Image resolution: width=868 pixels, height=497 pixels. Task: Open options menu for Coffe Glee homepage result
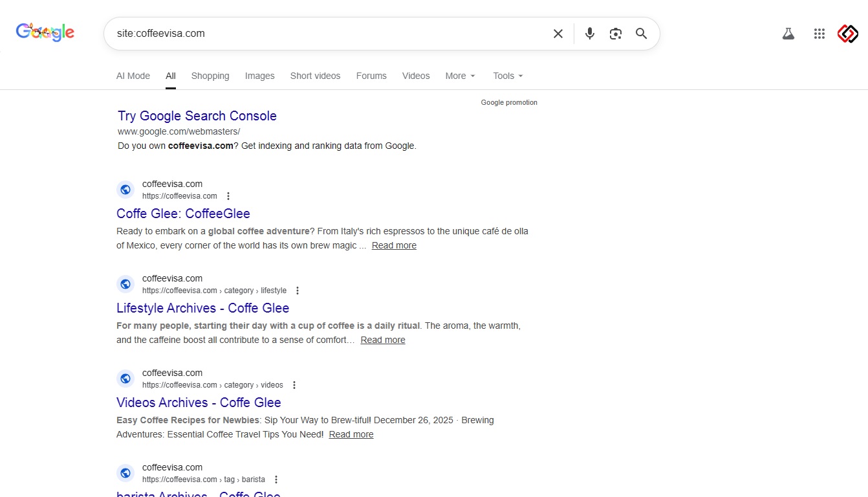(x=228, y=196)
